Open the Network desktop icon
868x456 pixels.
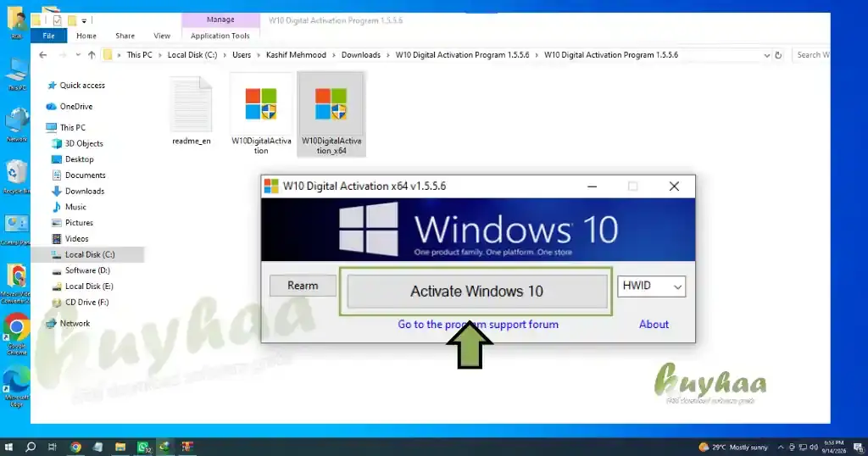tap(17, 125)
